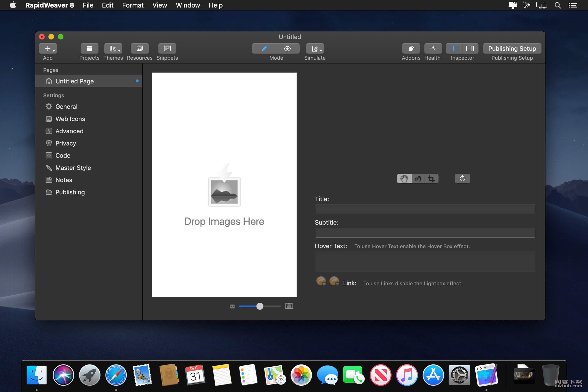Adjust the thumbnail size slider
The width and height of the screenshot is (588, 392).
click(x=260, y=306)
